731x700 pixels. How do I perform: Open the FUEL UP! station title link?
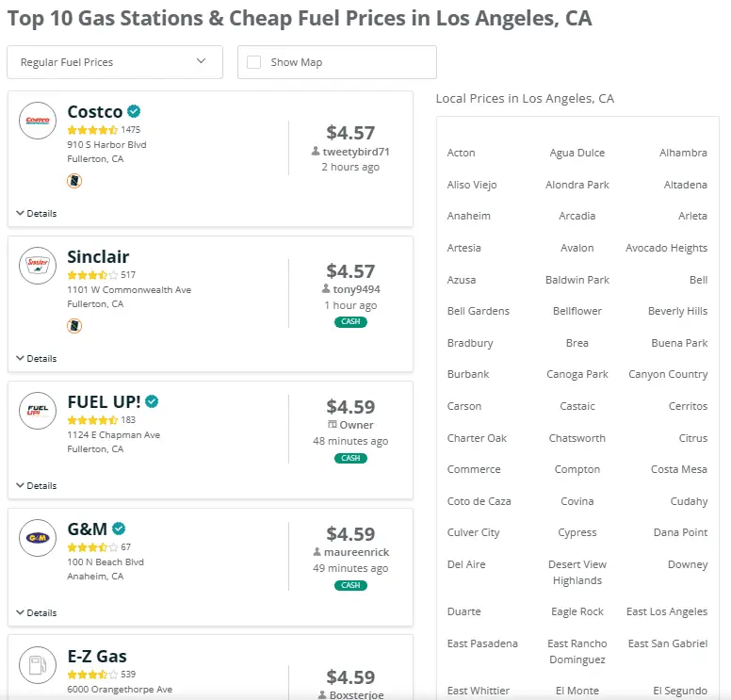tap(103, 402)
